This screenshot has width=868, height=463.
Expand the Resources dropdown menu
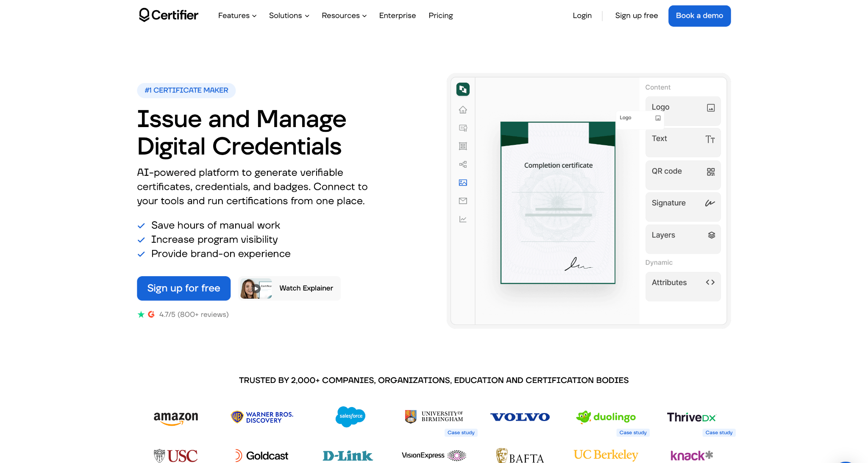click(x=344, y=16)
